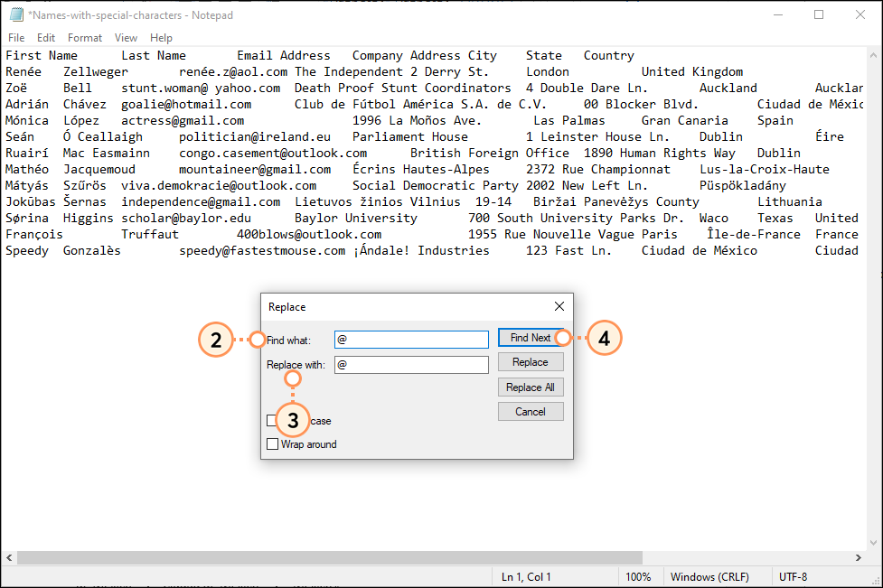The width and height of the screenshot is (883, 588).
Task: Open the Help menu
Action: (161, 38)
